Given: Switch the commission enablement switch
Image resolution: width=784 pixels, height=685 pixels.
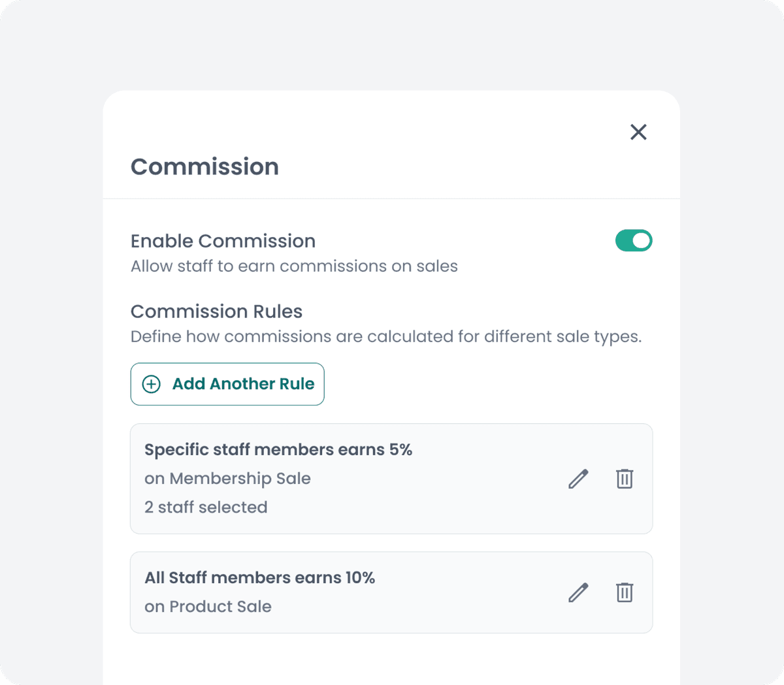Looking at the screenshot, I should 634,240.
